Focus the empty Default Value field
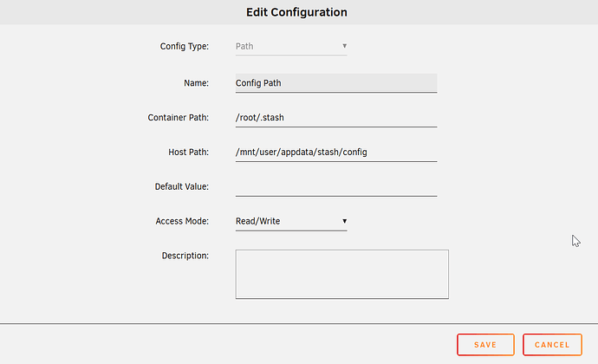Image resolution: width=598 pixels, height=364 pixels. (335, 185)
